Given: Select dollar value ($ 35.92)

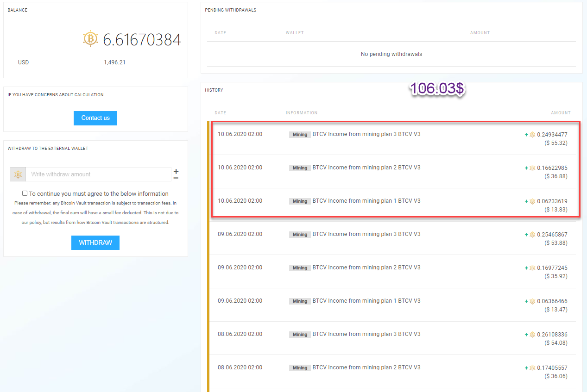Looking at the screenshot, I should click(556, 276).
